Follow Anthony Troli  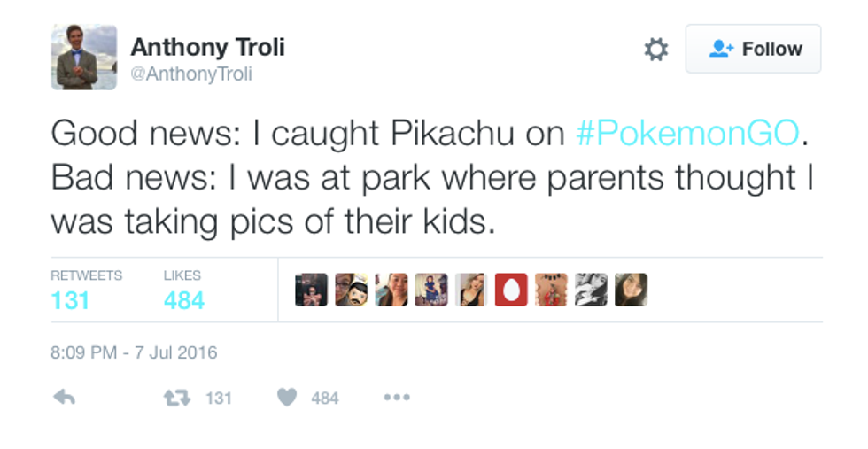point(753,50)
